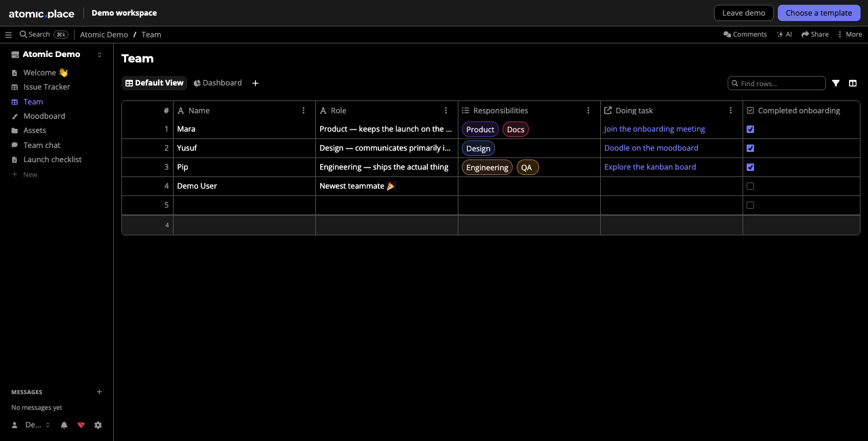Click the Newest teammate role cell
The image size is (868, 441).
pyautogui.click(x=387, y=186)
